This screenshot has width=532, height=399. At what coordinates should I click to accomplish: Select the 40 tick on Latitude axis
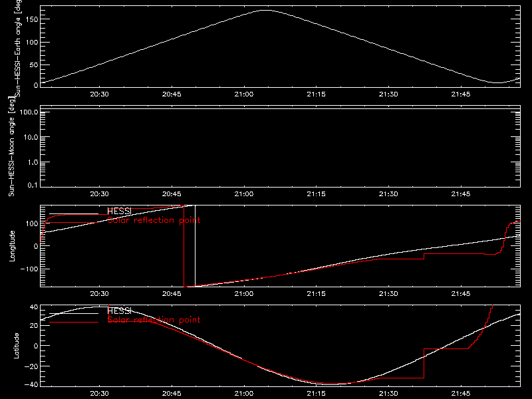[34, 307]
